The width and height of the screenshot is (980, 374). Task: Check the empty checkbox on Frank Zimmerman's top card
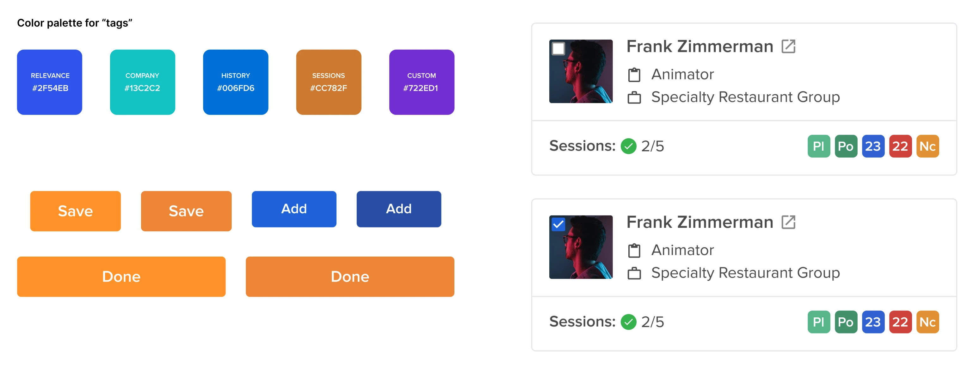pyautogui.click(x=558, y=48)
